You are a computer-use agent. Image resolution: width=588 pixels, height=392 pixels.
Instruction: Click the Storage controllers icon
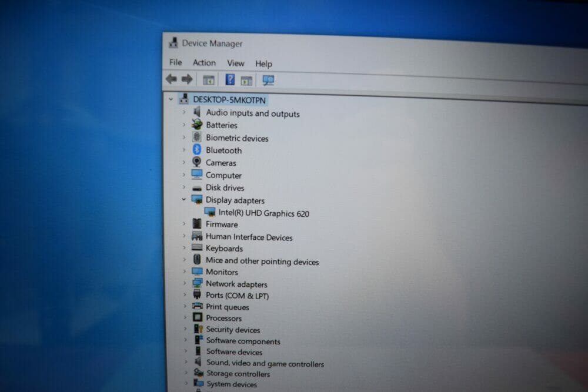(x=198, y=373)
